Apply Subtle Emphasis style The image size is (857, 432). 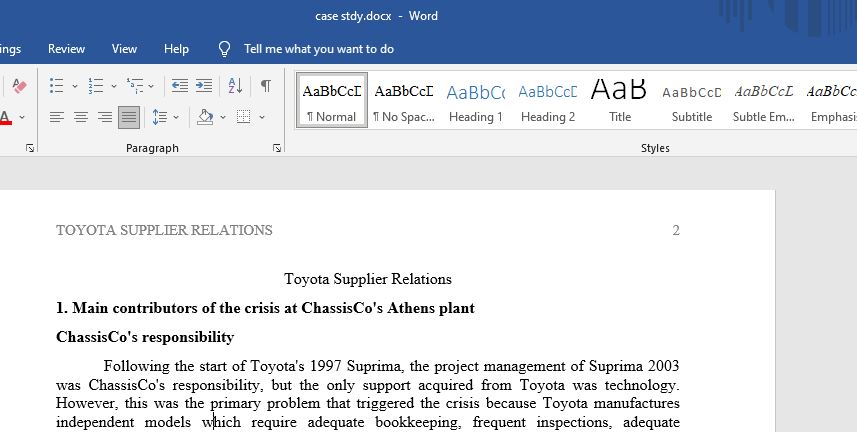(764, 102)
